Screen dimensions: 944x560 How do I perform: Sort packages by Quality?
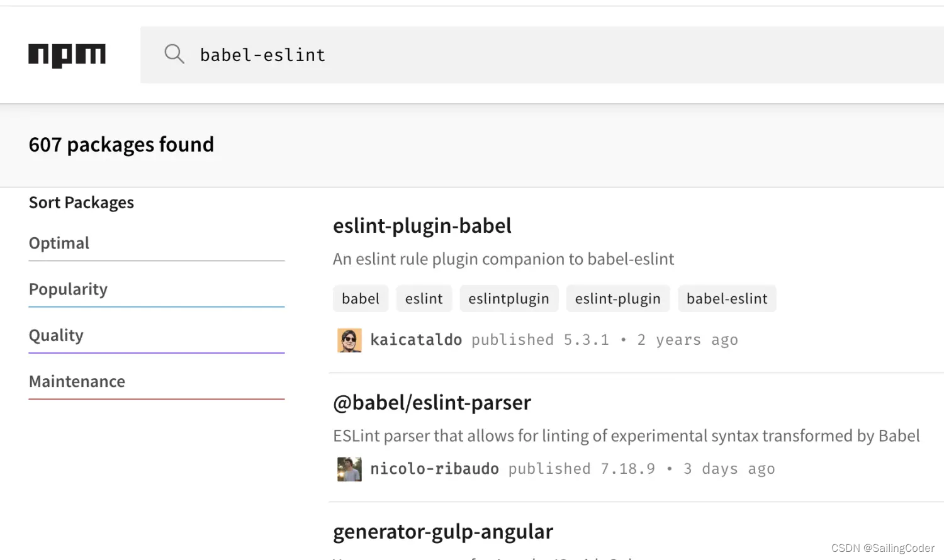pyautogui.click(x=56, y=335)
